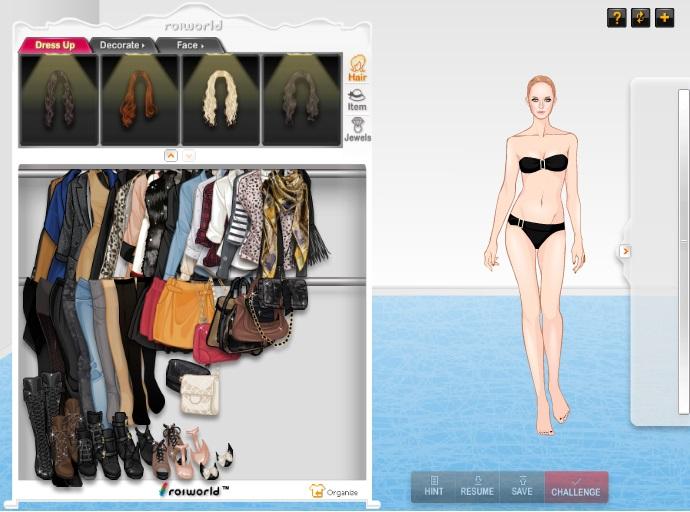Open the Face tab

pyautogui.click(x=189, y=45)
